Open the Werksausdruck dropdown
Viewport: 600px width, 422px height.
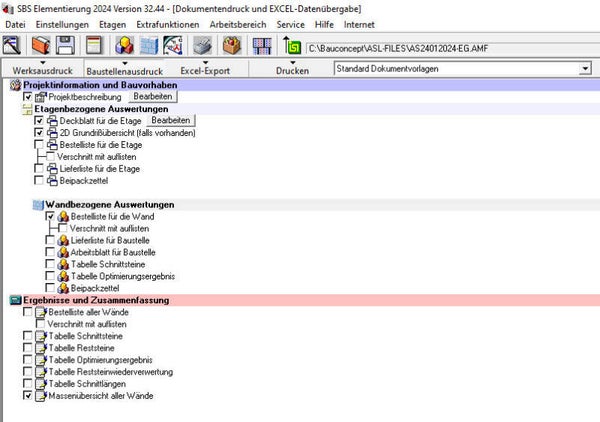point(42,68)
